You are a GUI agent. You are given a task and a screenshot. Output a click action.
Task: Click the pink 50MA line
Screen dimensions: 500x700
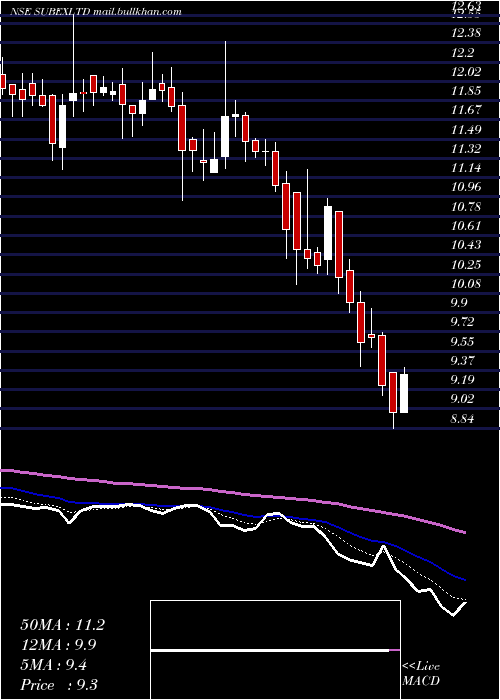tap(232, 492)
